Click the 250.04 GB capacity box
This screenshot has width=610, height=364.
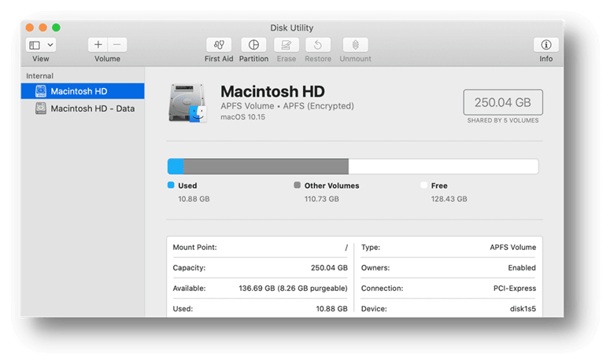point(503,102)
